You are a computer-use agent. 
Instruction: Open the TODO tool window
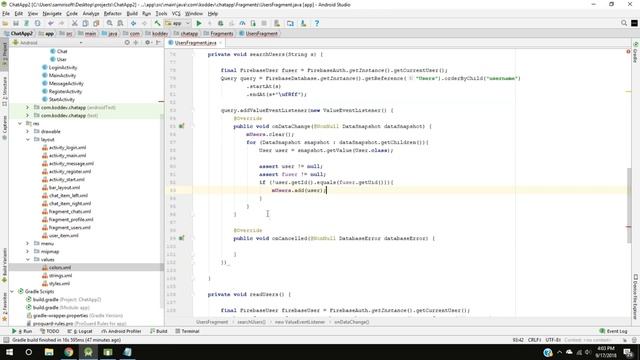50,331
